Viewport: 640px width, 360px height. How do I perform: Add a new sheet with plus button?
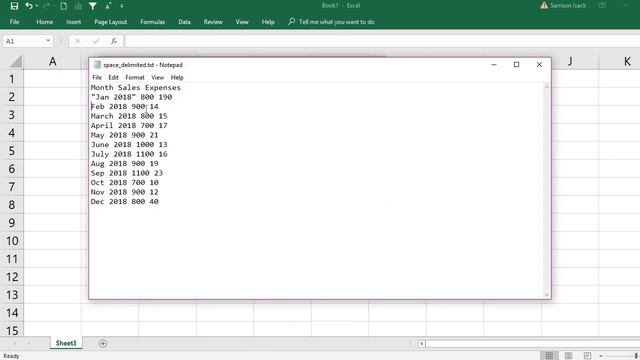click(x=103, y=344)
